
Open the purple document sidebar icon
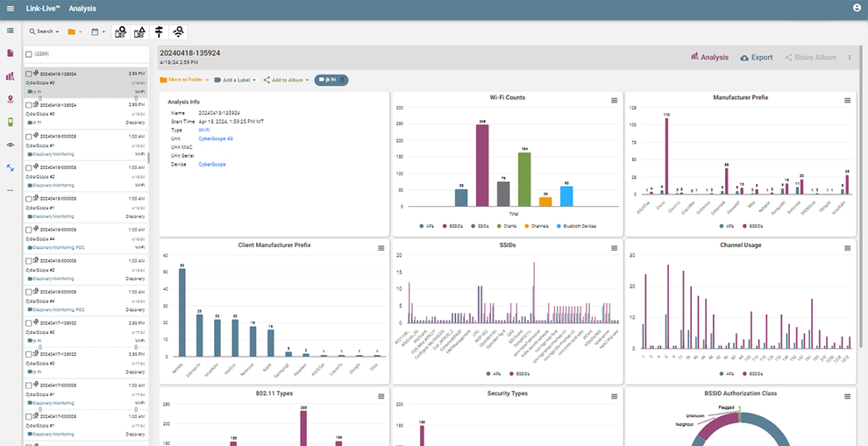(11, 53)
